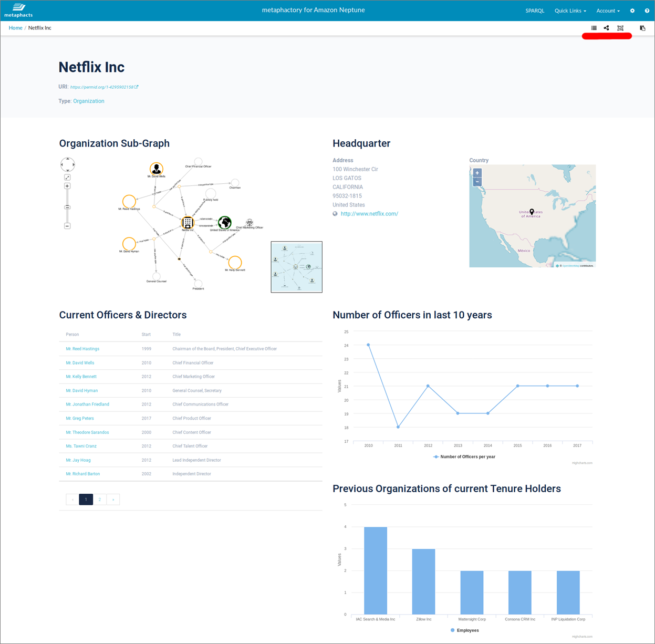The height and width of the screenshot is (644, 655).
Task: Expand the Account dropdown
Action: 608,11
